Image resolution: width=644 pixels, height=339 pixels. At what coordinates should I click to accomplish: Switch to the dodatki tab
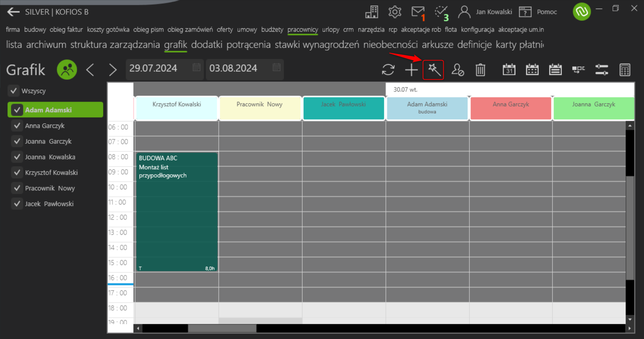(x=207, y=44)
